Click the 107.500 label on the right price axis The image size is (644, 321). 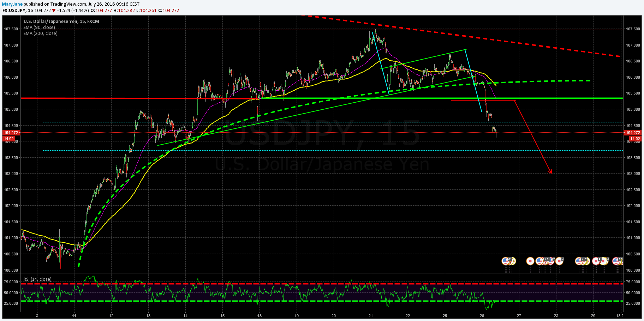pos(633,29)
